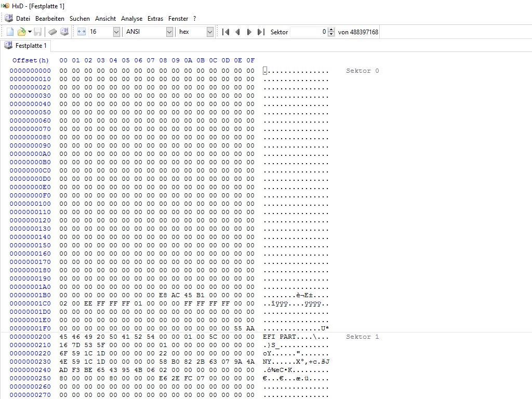Viewport: 532px width, 399px height.
Task: Increase the sector number with the stepper arrow
Action: point(331,30)
